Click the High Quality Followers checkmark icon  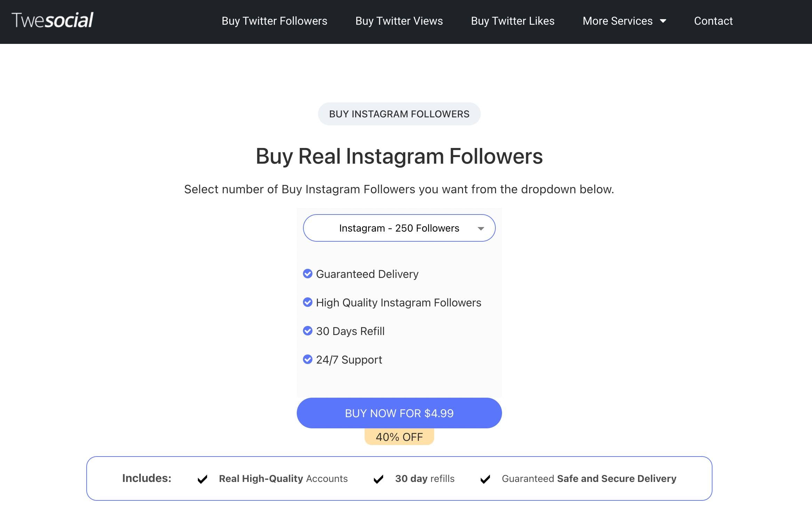pos(308,302)
